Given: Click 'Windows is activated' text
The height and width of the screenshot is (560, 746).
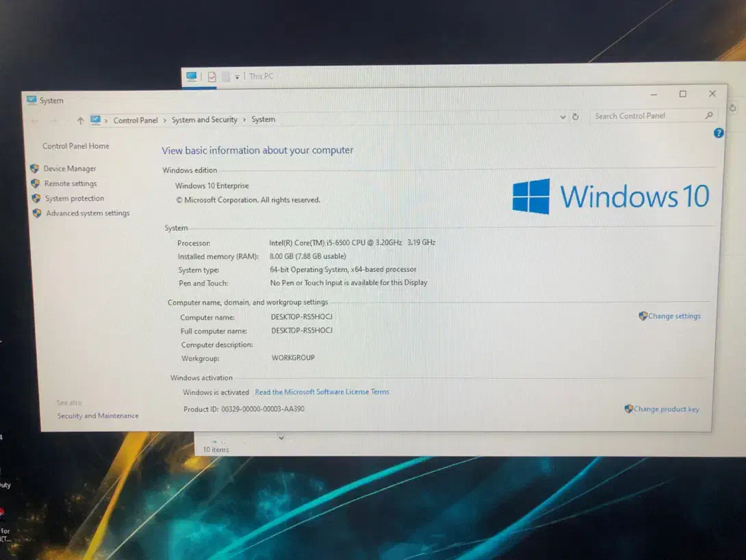Looking at the screenshot, I should pyautogui.click(x=216, y=392).
